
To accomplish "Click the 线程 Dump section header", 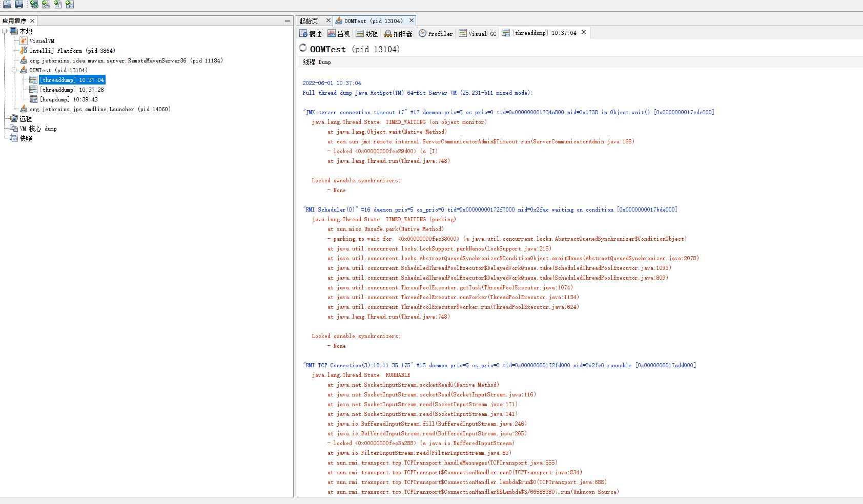I will tap(317, 62).
